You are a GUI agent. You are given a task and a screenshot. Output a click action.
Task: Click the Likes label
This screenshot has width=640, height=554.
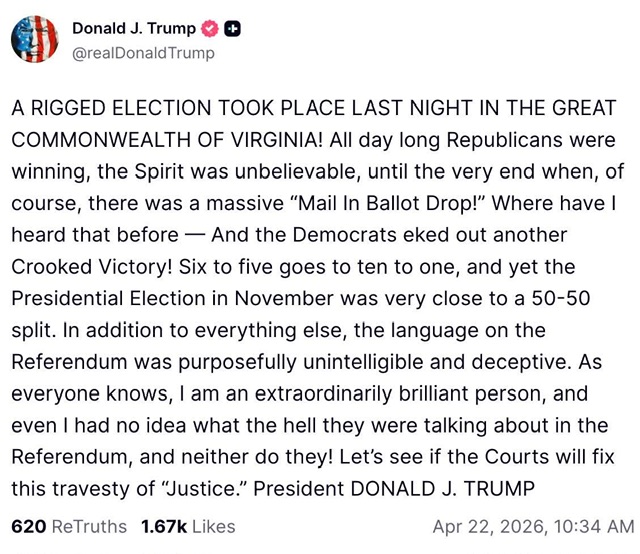coord(211,526)
